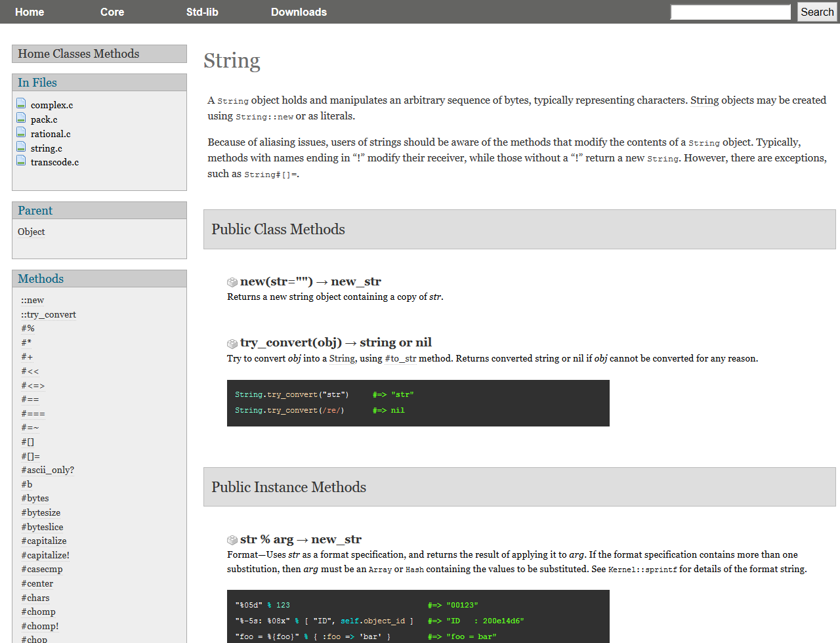Click the file icon beside rational.c
Image resolution: width=840 pixels, height=643 pixels.
point(21,133)
